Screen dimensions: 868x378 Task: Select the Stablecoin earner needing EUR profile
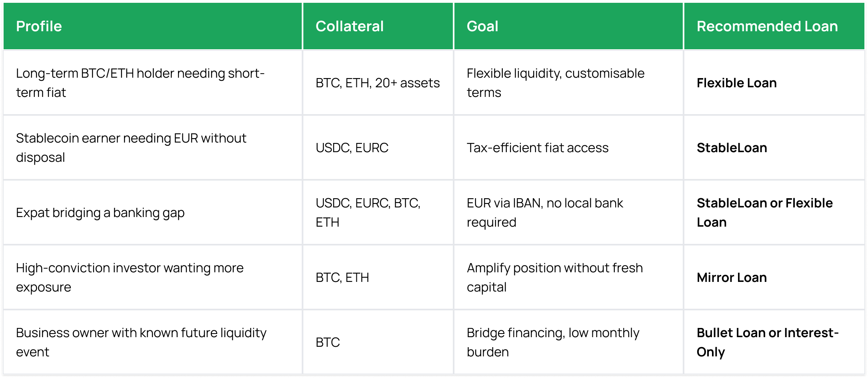click(131, 148)
